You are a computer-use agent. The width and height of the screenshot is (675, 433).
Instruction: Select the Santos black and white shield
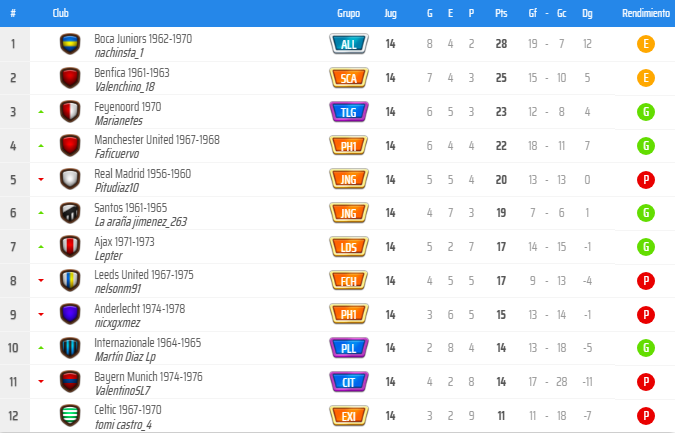[x=70, y=213]
